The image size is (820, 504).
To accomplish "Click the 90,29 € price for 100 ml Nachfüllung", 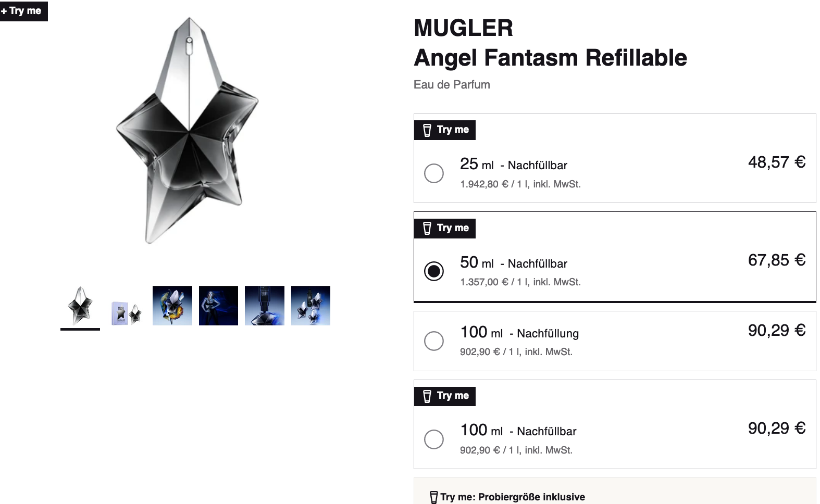I will 776,330.
